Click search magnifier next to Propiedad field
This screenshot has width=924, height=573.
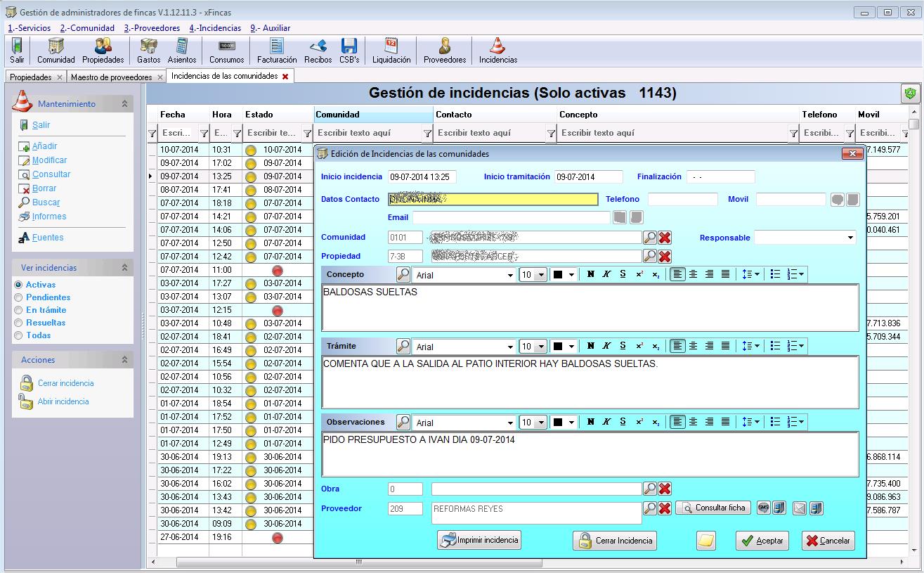650,256
